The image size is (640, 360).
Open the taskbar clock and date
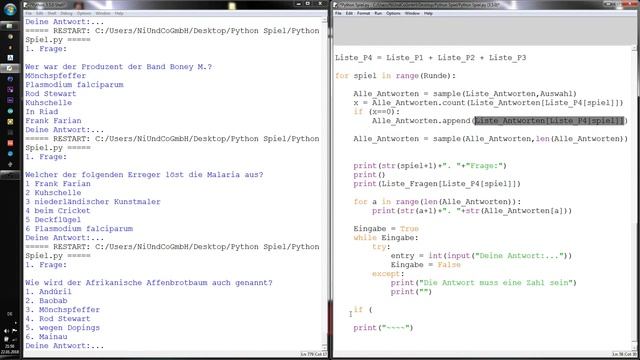pyautogui.click(x=10, y=349)
